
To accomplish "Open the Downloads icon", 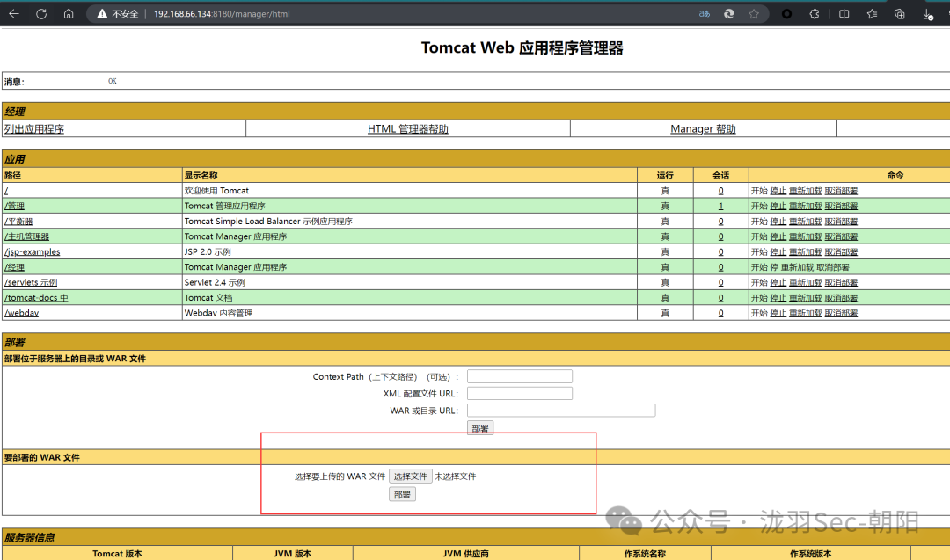I will 928,15.
